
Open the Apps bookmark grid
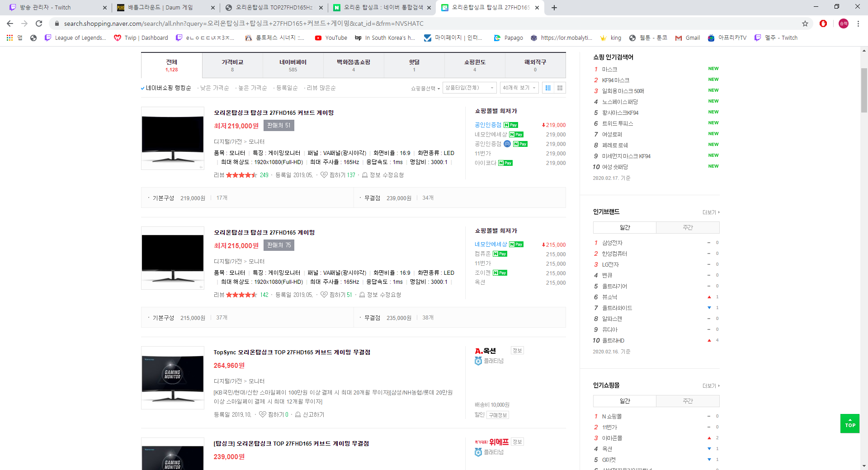pyautogui.click(x=14, y=38)
